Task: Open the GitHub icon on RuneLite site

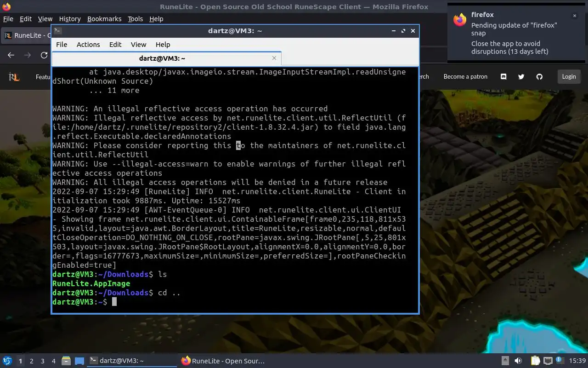Action: pyautogui.click(x=539, y=77)
